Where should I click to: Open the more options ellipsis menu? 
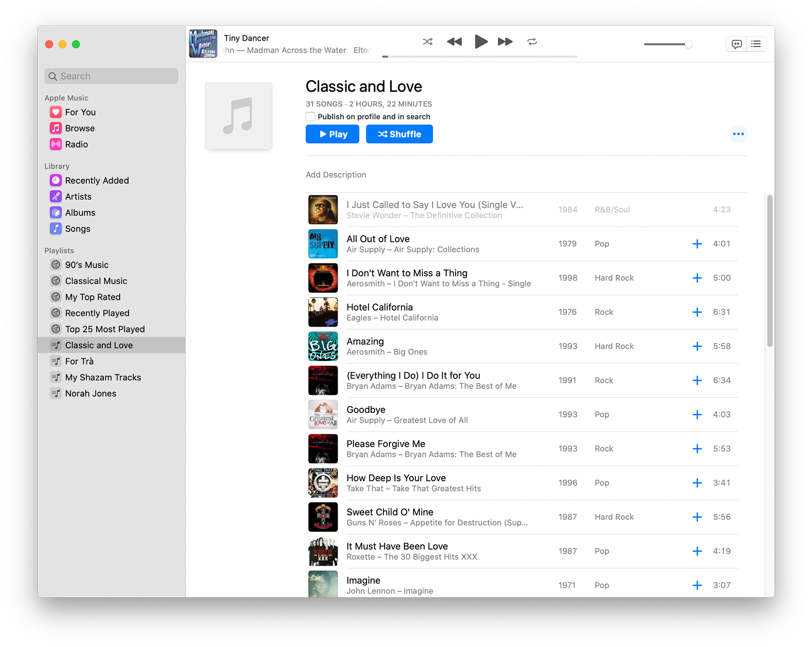738,134
